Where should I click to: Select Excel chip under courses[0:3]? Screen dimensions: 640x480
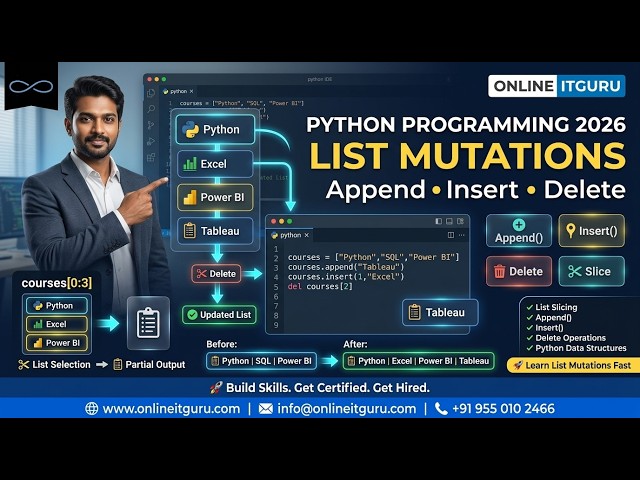tap(57, 324)
